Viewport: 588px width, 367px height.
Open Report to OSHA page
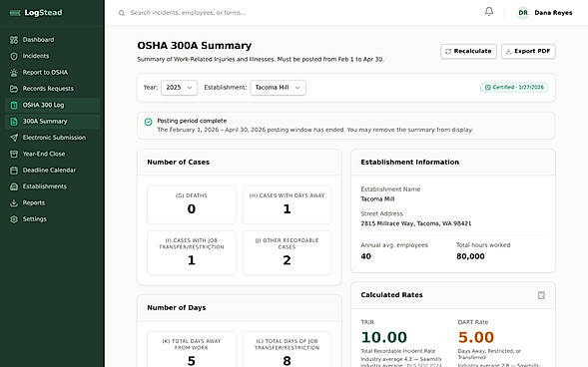tap(53, 72)
